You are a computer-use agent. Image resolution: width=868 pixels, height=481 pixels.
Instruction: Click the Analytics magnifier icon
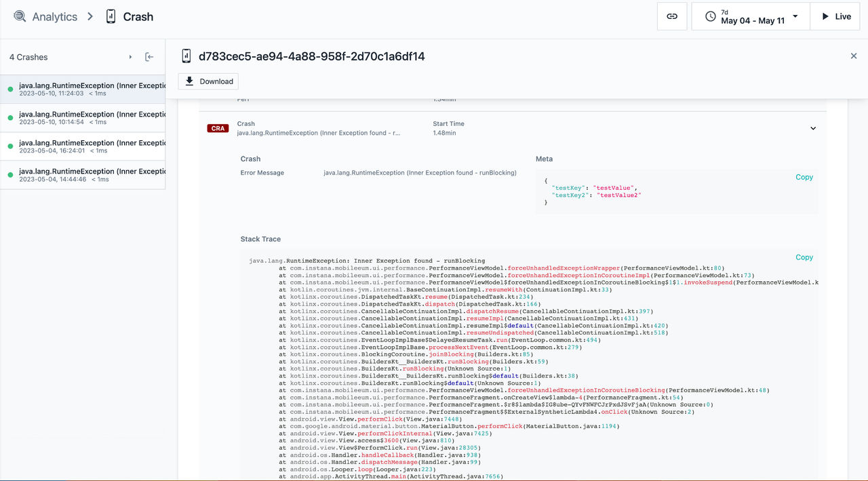(x=20, y=16)
